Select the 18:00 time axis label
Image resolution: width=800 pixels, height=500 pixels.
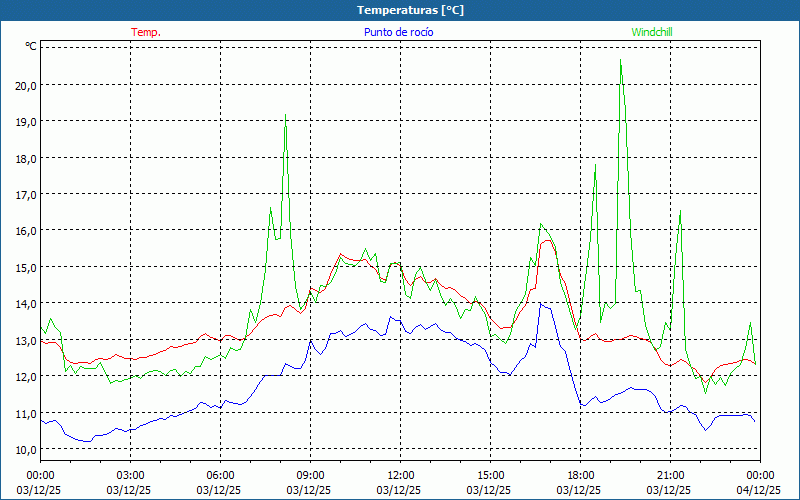click(x=580, y=474)
